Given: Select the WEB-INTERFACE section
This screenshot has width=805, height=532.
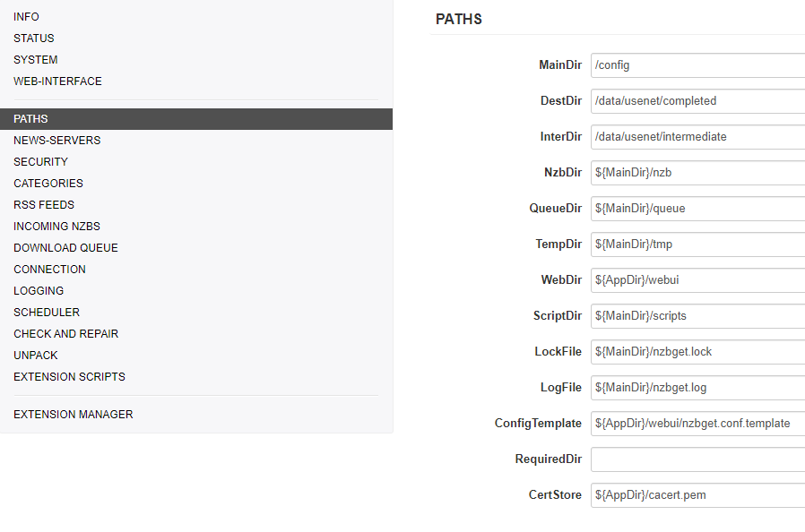Looking at the screenshot, I should point(57,82).
